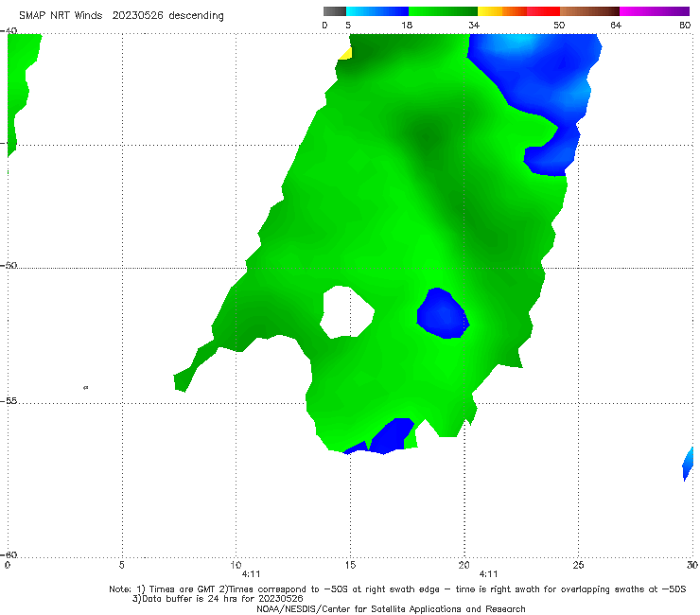
Task: Click the longitude axis label "25"
Action: (578, 566)
